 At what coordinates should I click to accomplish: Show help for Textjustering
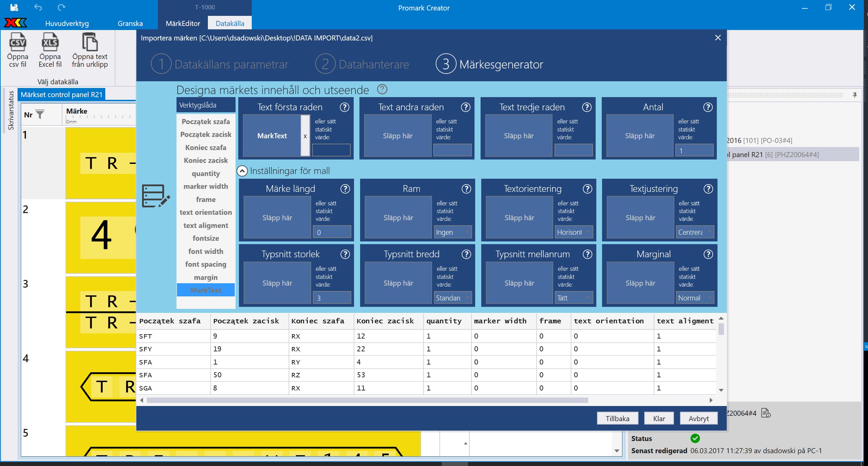708,189
